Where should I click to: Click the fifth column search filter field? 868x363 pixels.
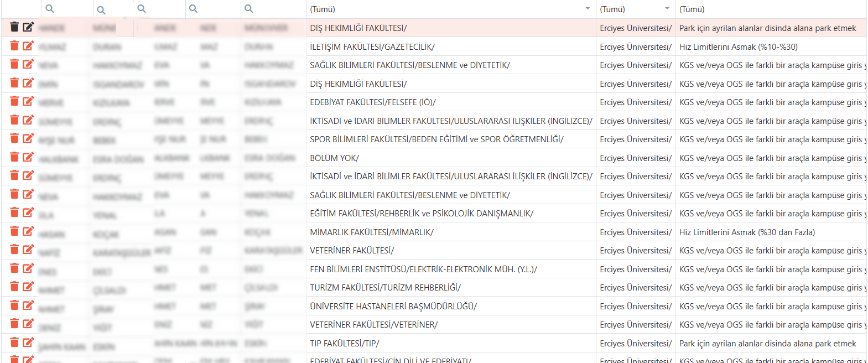[274, 9]
